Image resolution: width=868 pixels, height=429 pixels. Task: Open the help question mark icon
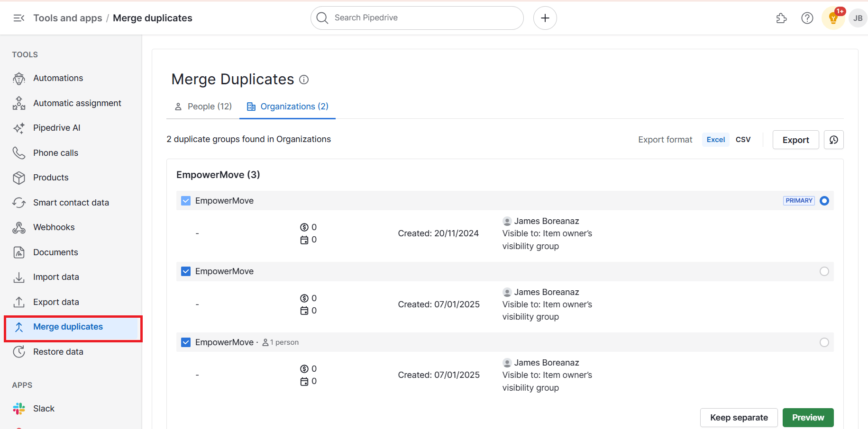(807, 18)
